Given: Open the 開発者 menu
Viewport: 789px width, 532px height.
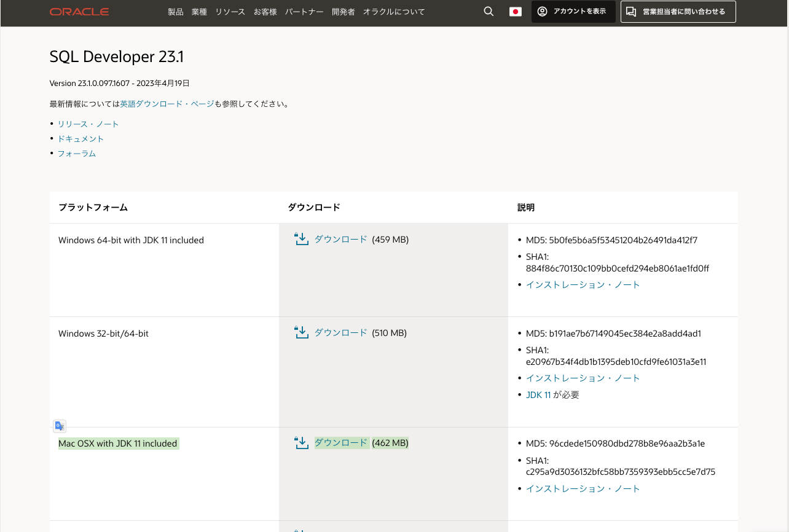Looking at the screenshot, I should click(343, 12).
